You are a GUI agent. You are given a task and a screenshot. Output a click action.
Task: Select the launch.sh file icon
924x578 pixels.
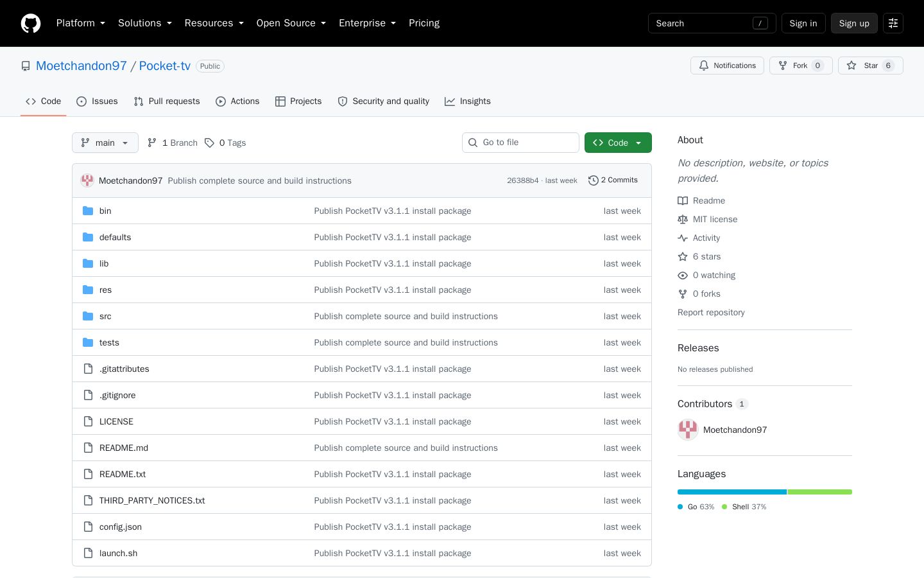point(88,553)
